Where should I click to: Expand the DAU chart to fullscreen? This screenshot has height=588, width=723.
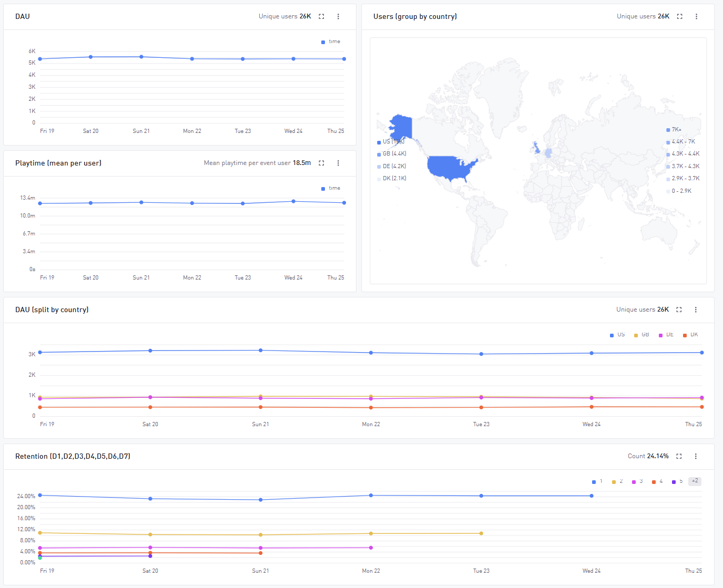coord(321,16)
